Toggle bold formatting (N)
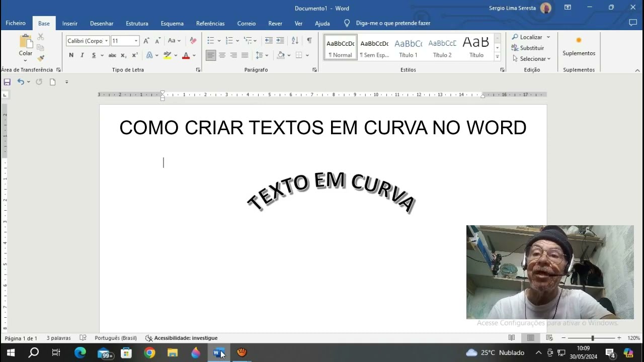The image size is (644, 362). tap(71, 55)
